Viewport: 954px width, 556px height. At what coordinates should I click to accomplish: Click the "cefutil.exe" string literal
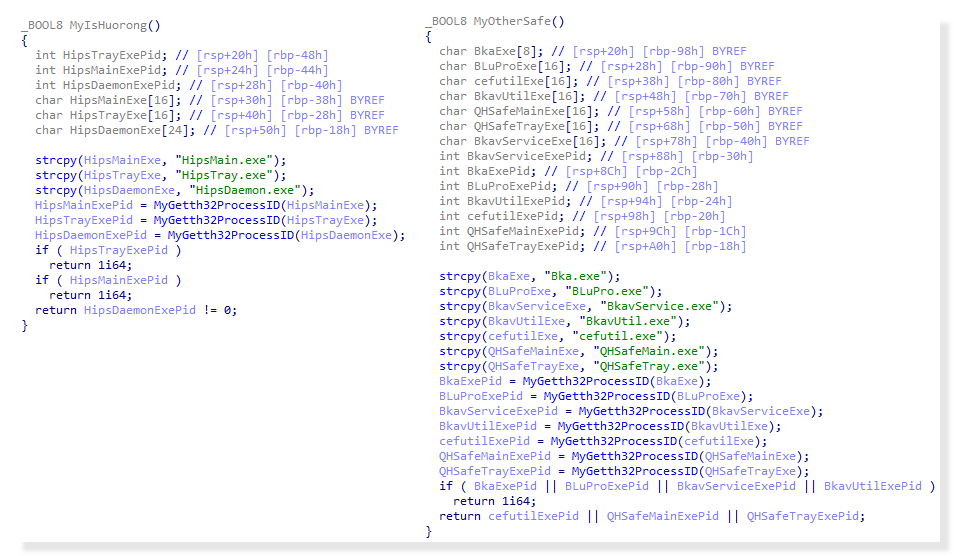(x=627, y=336)
